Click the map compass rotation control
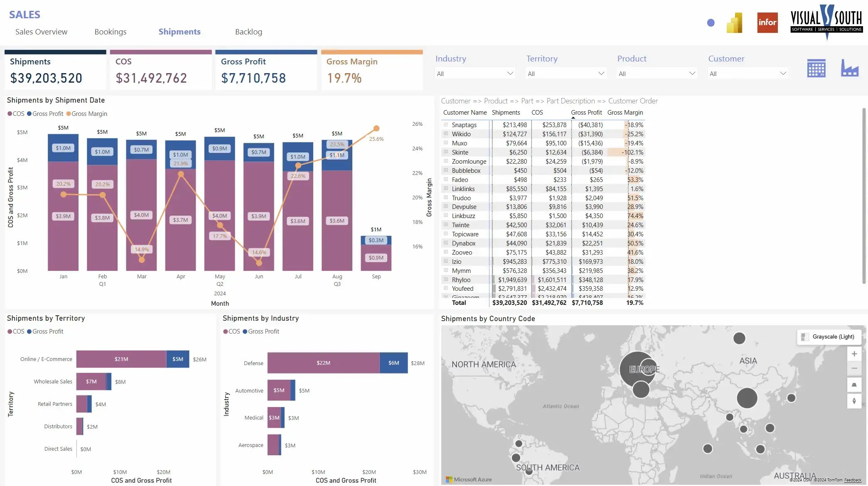This screenshot has width=868, height=486. tap(854, 401)
